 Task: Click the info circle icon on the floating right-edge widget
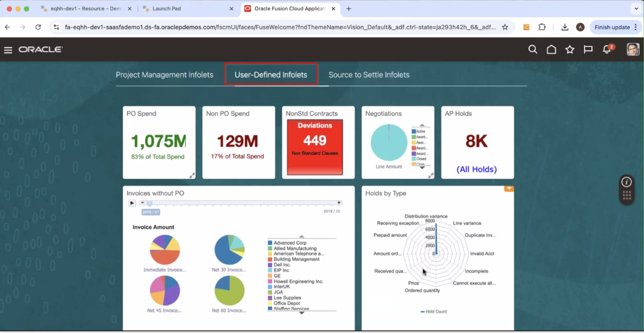[x=626, y=182]
